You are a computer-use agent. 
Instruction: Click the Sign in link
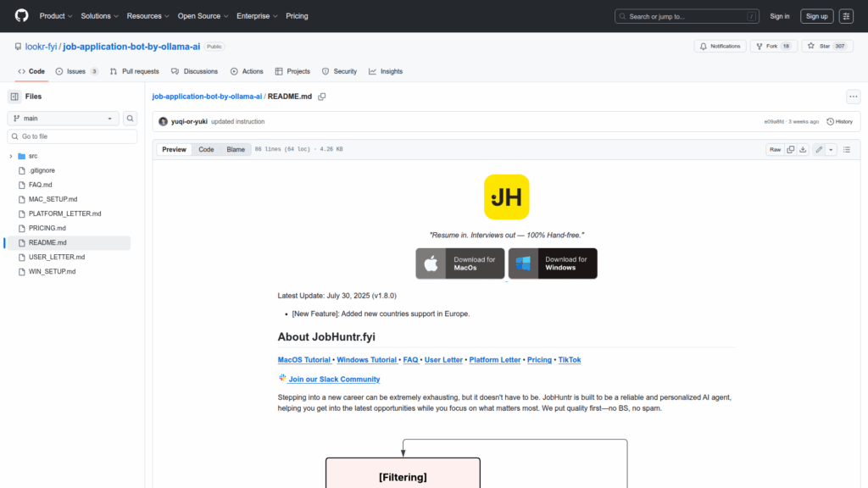(x=780, y=17)
